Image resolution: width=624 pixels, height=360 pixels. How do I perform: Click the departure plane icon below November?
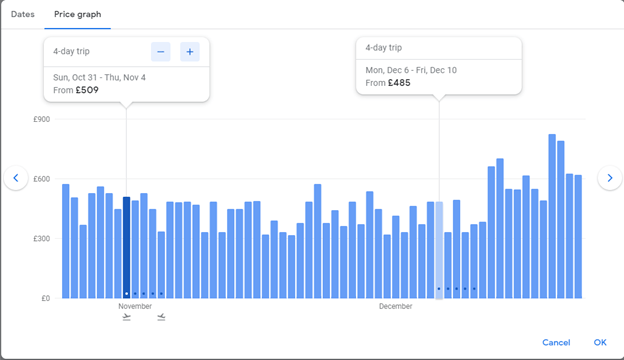pyautogui.click(x=127, y=317)
